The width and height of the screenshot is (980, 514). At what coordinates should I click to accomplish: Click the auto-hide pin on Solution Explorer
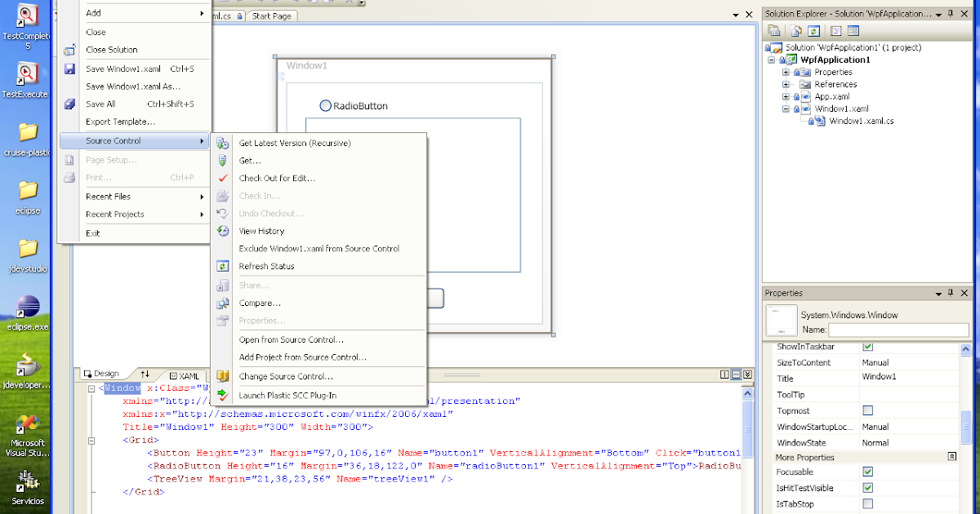(x=951, y=13)
